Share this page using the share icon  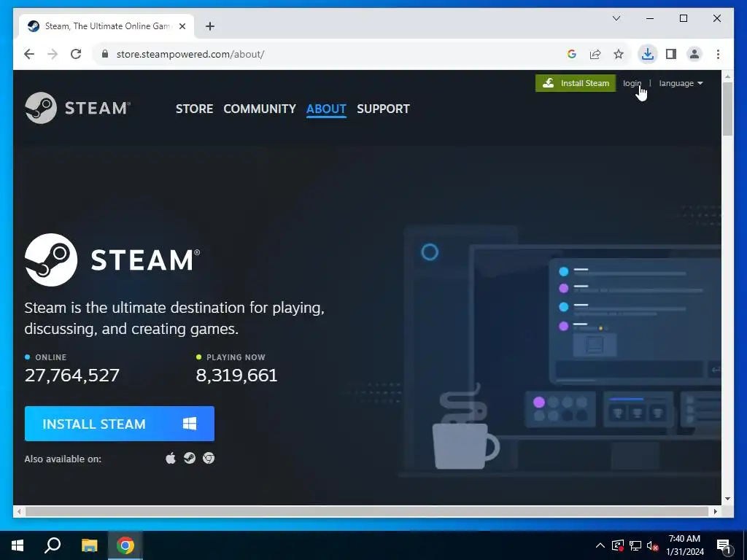pyautogui.click(x=595, y=54)
